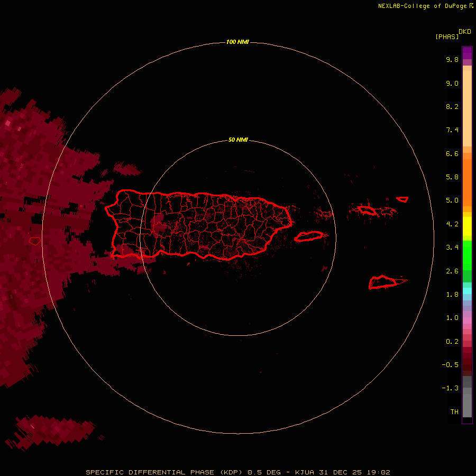Click the yellow band of the colorbar
476x476 pixels.
pos(467,226)
